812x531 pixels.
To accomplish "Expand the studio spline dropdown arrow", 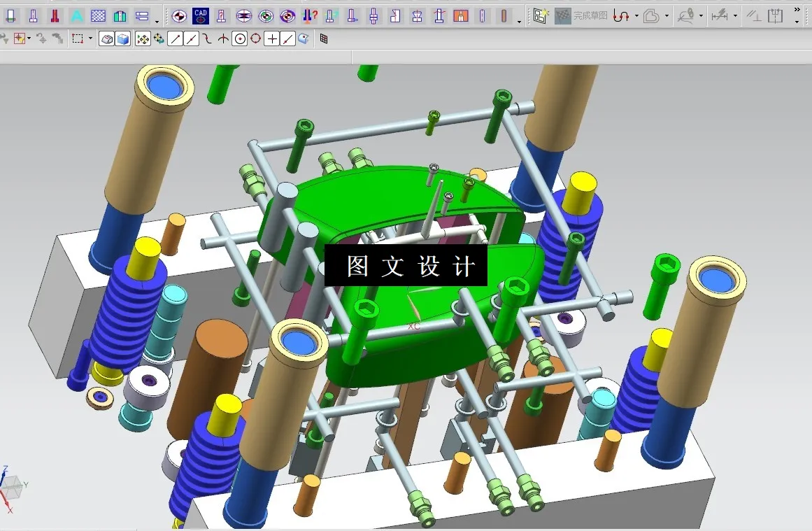I will click(x=636, y=15).
